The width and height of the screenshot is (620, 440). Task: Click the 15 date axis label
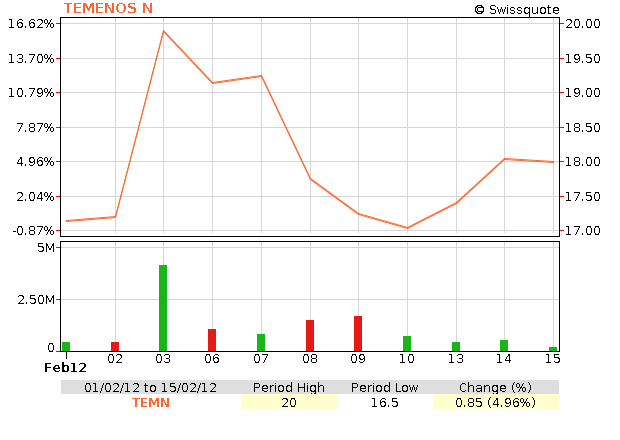tap(553, 359)
